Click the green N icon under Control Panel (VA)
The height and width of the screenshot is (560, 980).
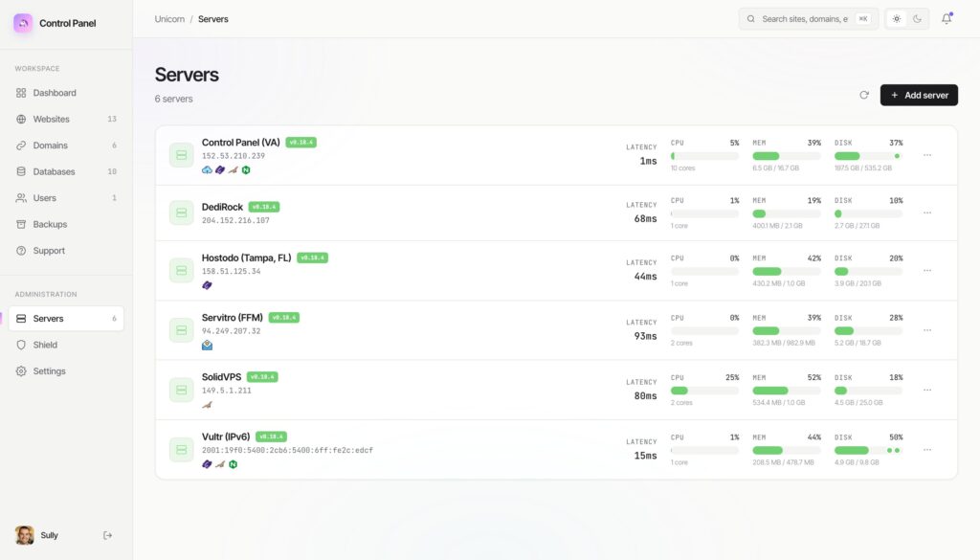pyautogui.click(x=246, y=170)
